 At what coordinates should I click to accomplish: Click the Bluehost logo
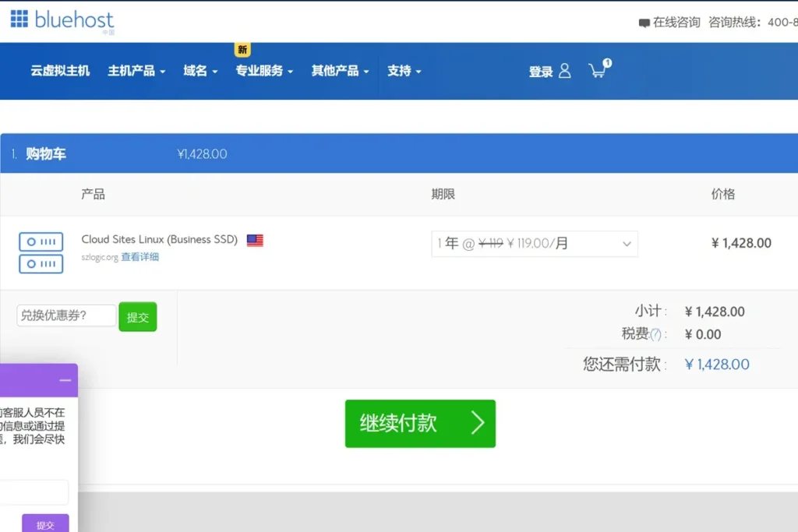coord(62,19)
